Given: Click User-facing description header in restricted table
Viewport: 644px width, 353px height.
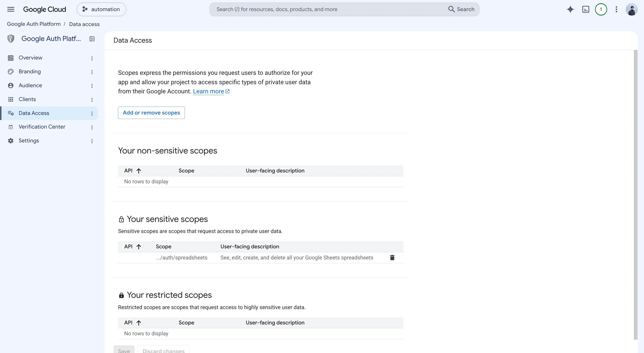Looking at the screenshot, I should [275, 323].
